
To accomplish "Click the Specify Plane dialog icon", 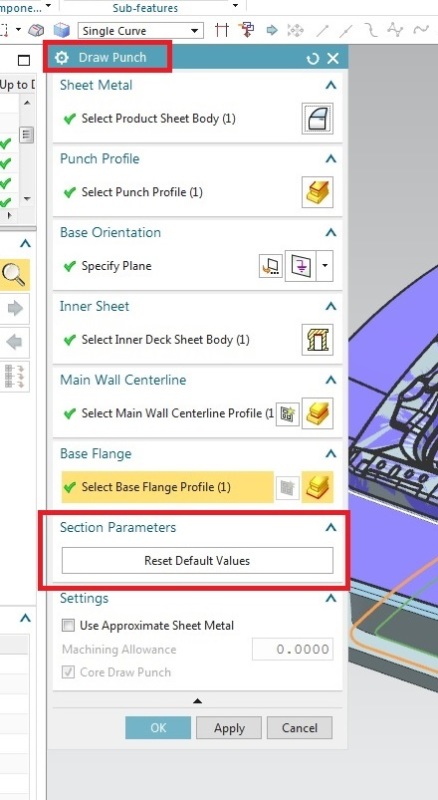I will click(271, 266).
